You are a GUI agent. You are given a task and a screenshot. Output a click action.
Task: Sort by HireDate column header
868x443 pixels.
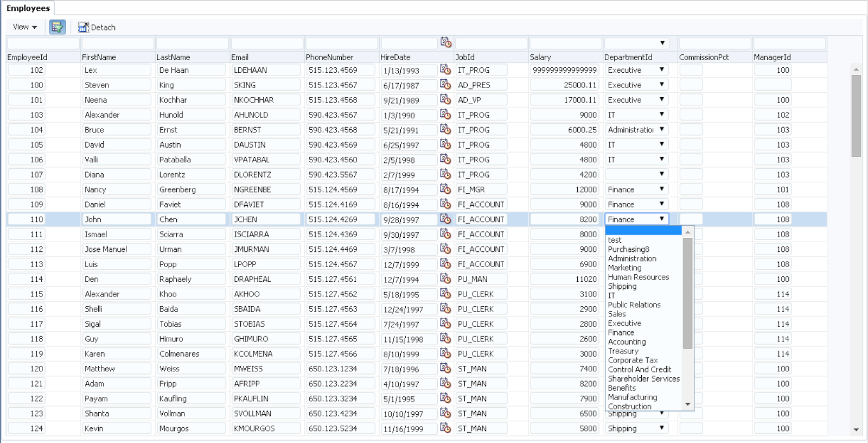[x=395, y=57]
